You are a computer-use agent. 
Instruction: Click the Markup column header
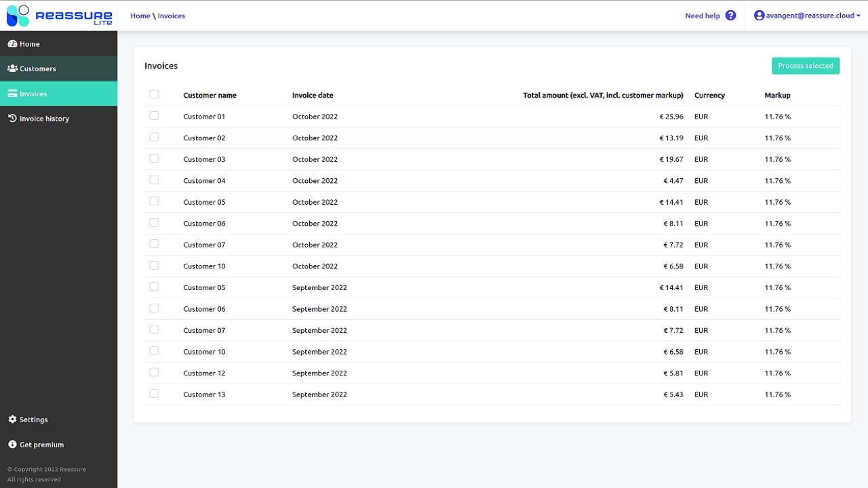(777, 96)
